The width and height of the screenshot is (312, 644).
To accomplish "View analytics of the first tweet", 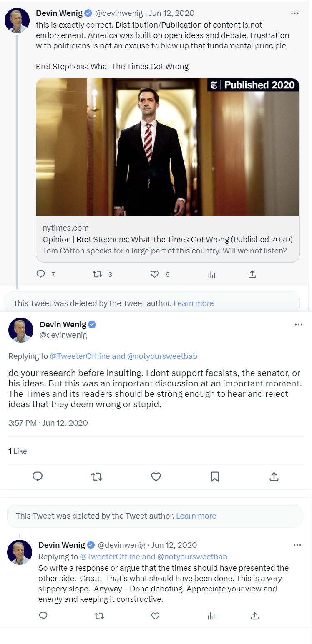I will (212, 274).
